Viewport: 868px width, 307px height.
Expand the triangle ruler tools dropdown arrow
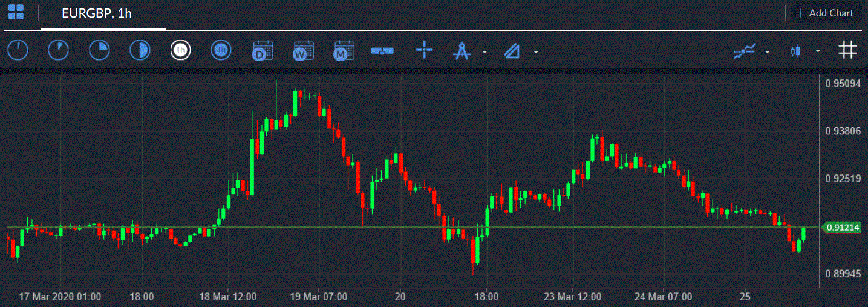pyautogui.click(x=536, y=52)
